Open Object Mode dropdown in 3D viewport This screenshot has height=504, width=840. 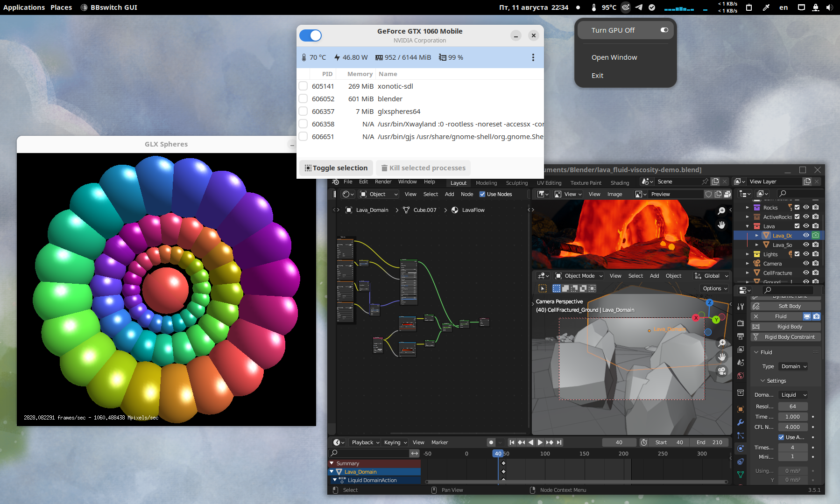click(579, 276)
